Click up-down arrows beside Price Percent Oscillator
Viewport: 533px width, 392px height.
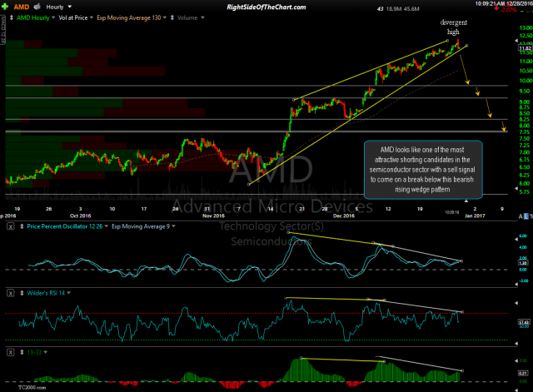click(x=22, y=226)
